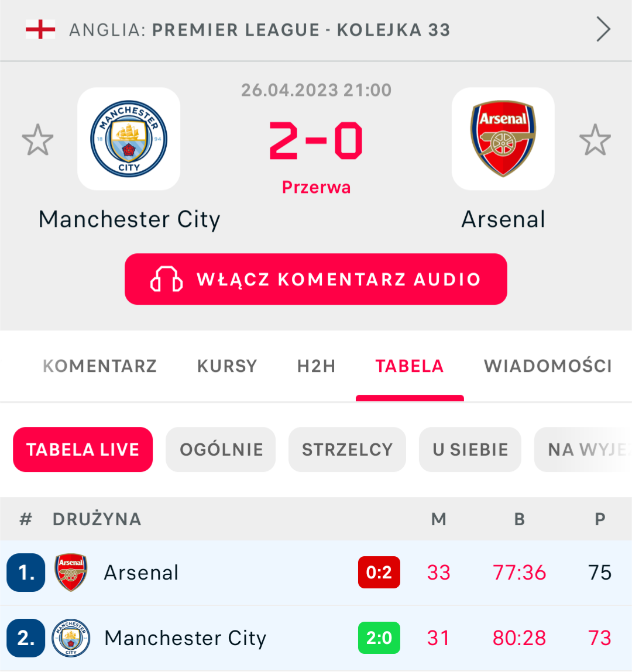The height and width of the screenshot is (672, 632).
Task: Select the TABELA LIVE filter
Action: point(83,449)
